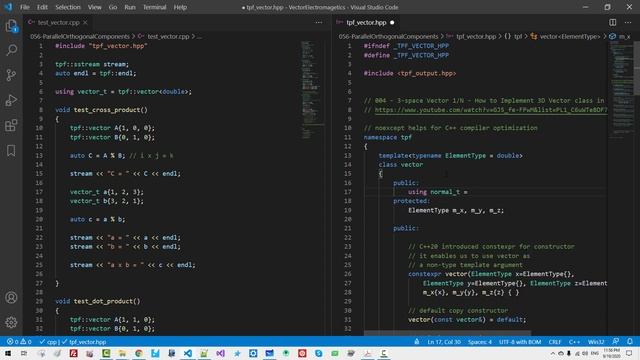Click the minimap of the left editor
Viewport: 640px width, 360px height.
[313, 90]
